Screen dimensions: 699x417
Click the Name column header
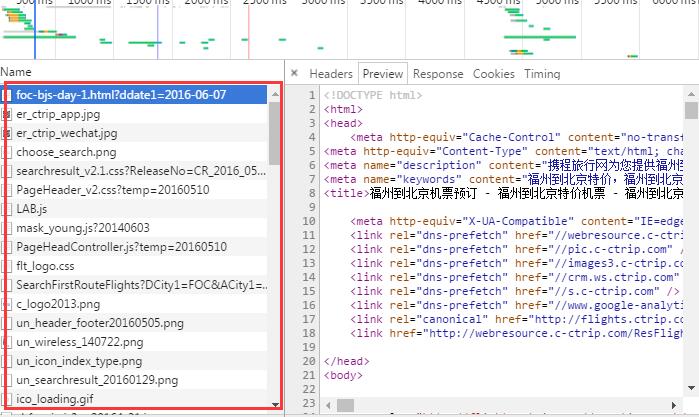pos(16,72)
